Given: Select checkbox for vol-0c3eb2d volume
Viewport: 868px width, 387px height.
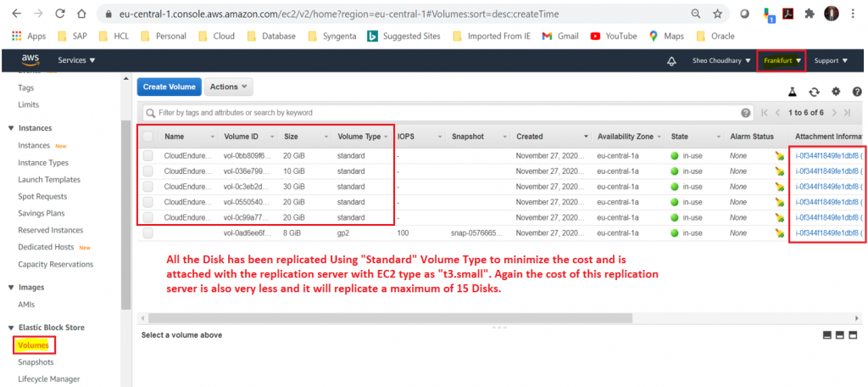Looking at the screenshot, I should pos(147,187).
